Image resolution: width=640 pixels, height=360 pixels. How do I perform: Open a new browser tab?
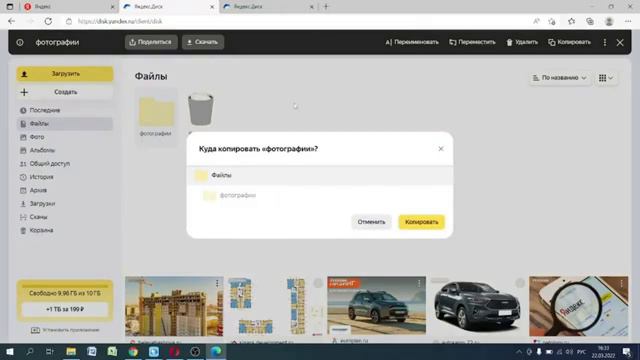point(326,7)
